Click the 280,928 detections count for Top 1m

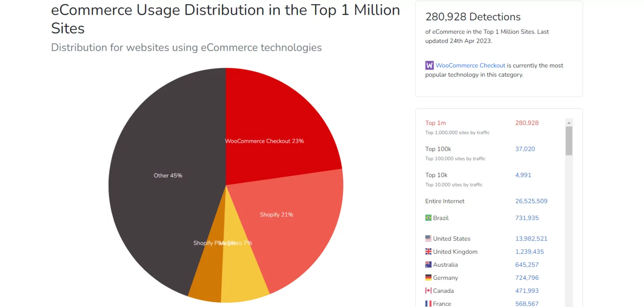527,123
